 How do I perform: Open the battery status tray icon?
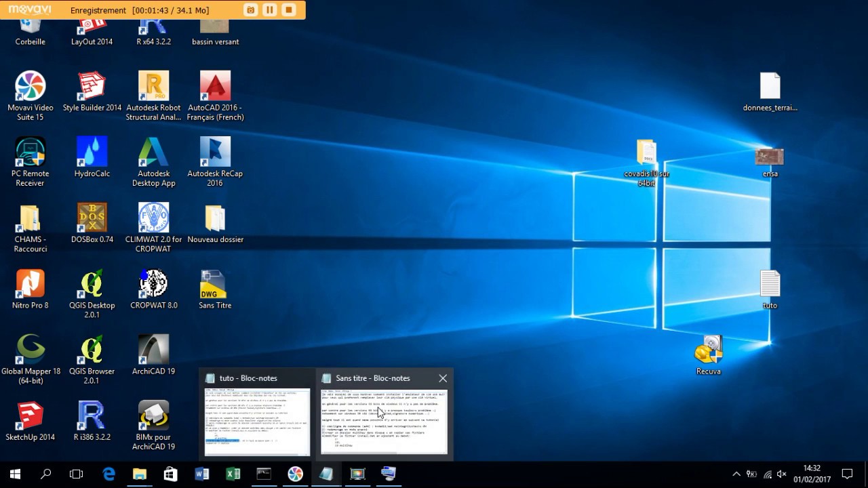tap(751, 474)
